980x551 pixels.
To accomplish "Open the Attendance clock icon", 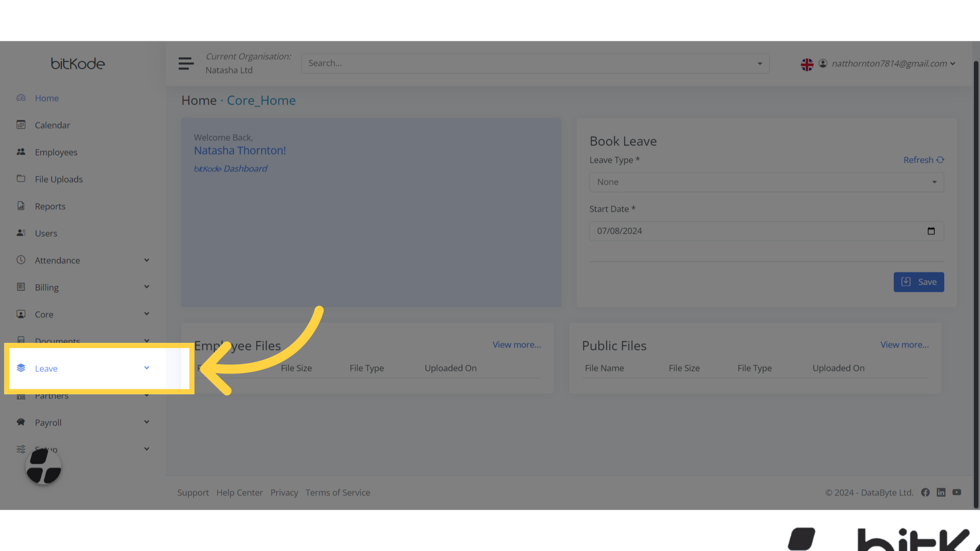I will pos(21,260).
